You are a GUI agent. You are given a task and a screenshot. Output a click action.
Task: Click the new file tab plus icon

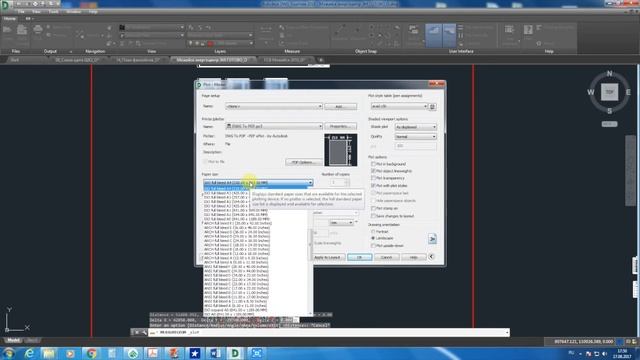point(321,60)
